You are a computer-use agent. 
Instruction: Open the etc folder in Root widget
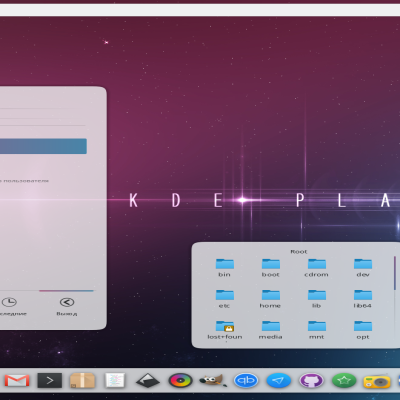(x=225, y=299)
